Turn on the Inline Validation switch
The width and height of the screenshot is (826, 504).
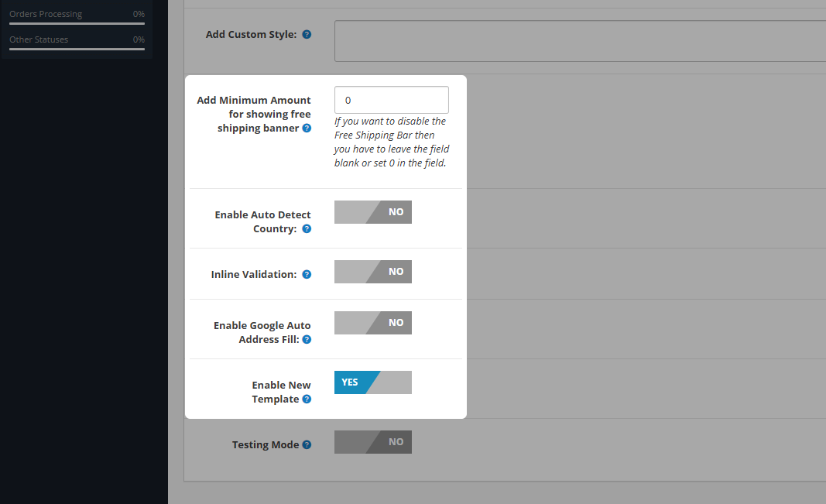pyautogui.click(x=372, y=272)
